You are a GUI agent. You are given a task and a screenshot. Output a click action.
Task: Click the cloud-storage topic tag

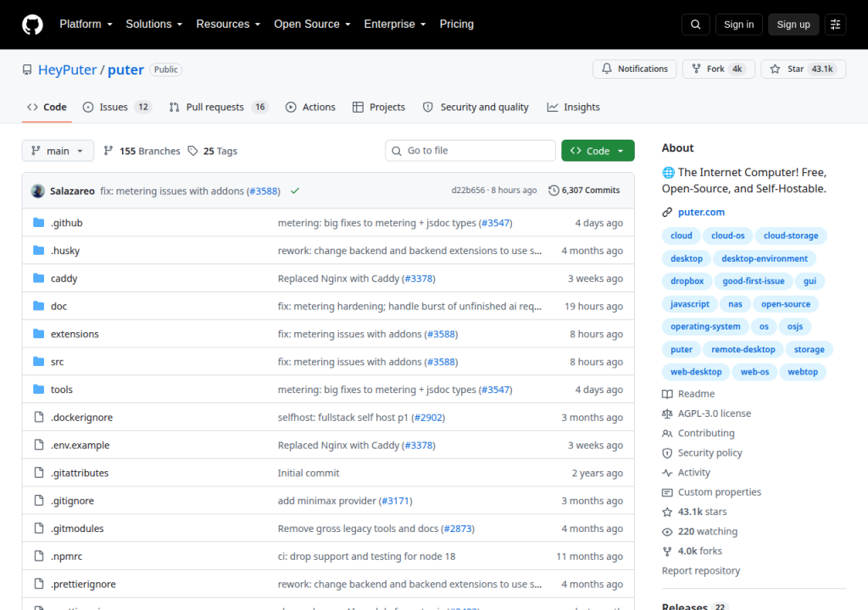[791, 236]
